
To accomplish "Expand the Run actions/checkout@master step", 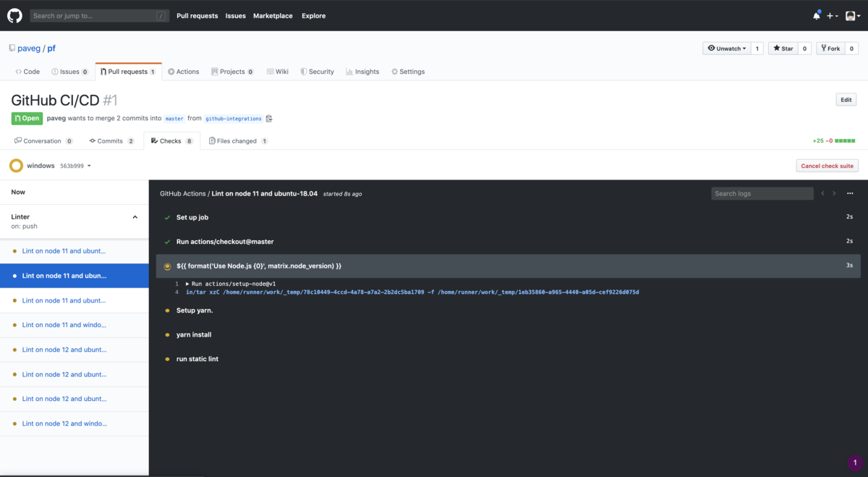I will point(508,241).
